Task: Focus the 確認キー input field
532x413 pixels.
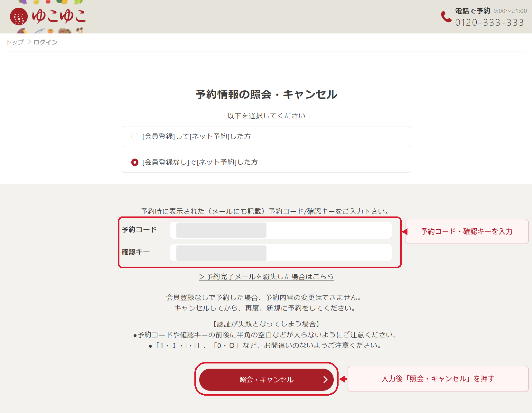Action: (x=281, y=252)
